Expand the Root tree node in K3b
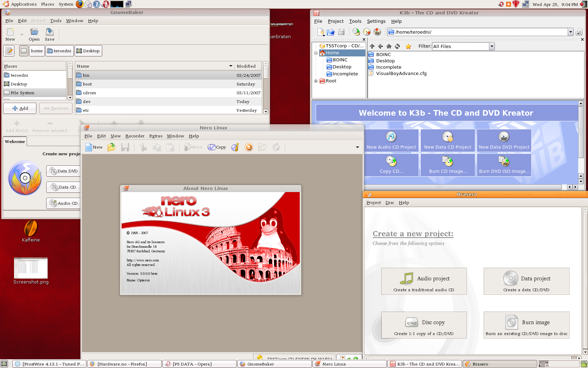Viewport: 588px width, 368px height. 316,81
